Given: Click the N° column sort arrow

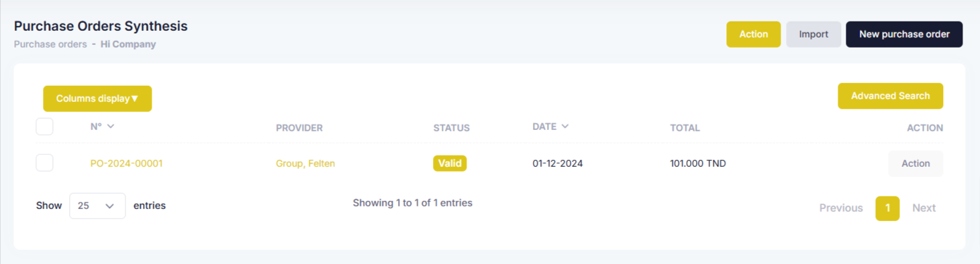Looking at the screenshot, I should tap(111, 126).
